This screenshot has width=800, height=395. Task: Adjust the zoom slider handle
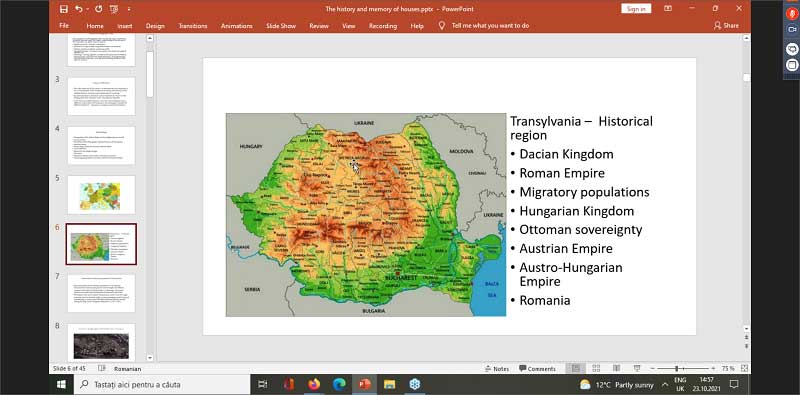pyautogui.click(x=677, y=368)
